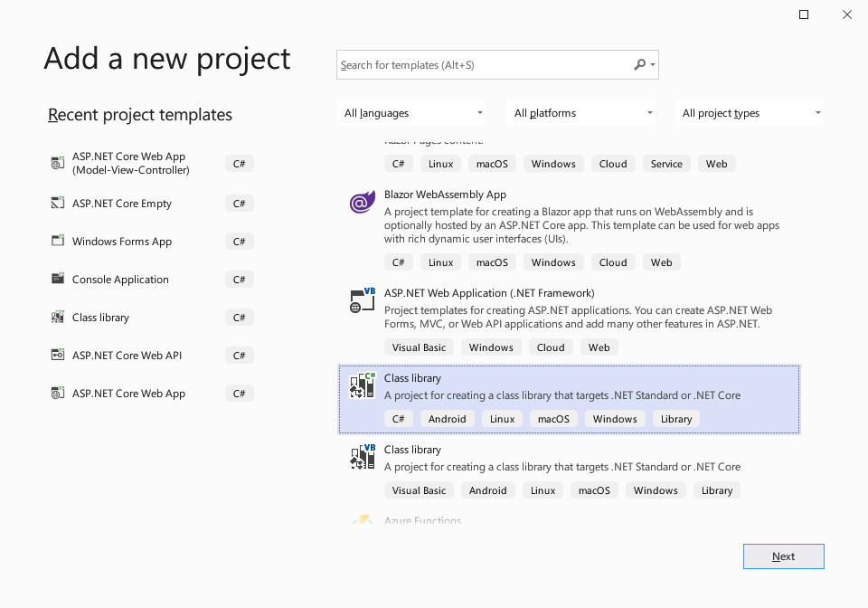The image size is (868, 608).
Task: Click the search magnifier icon
Action: point(639,65)
